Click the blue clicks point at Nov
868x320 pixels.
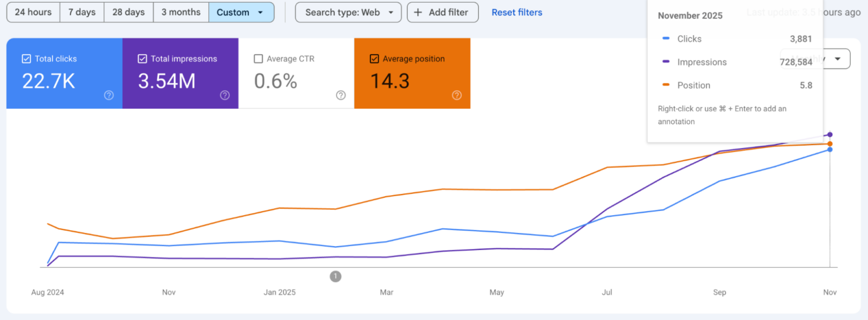click(x=830, y=149)
